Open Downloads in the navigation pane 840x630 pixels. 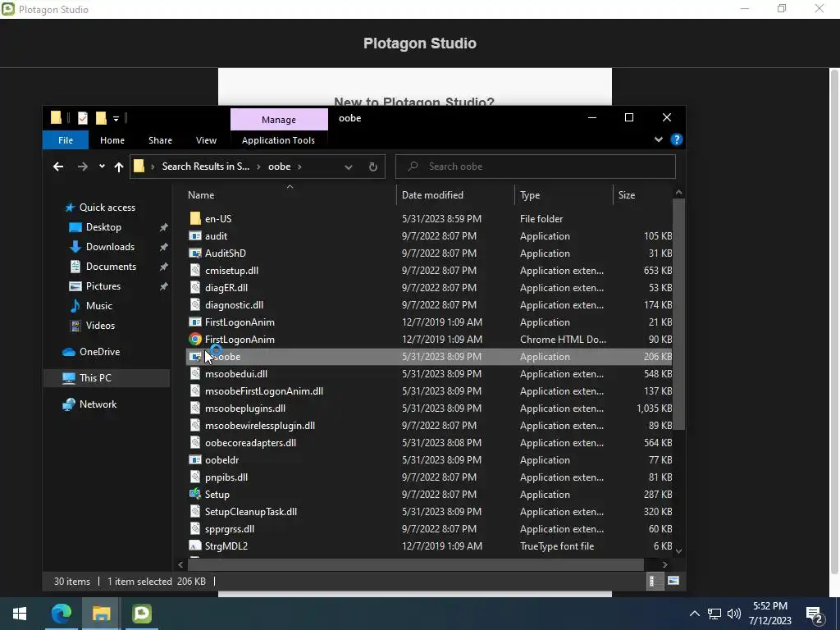[x=110, y=247]
